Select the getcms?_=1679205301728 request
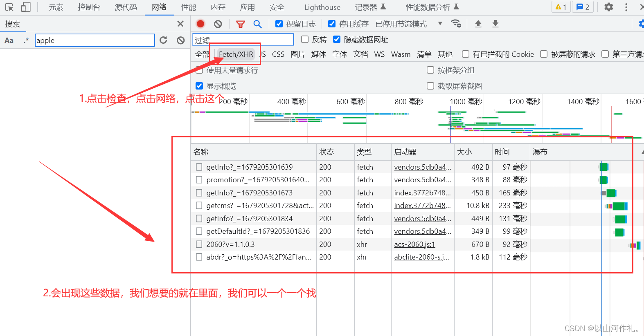 pos(260,206)
